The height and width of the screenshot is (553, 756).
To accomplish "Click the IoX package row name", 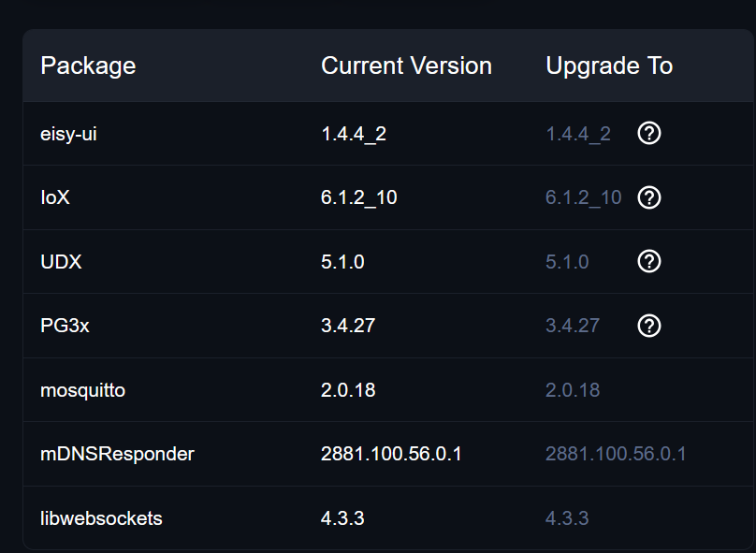I will [55, 197].
